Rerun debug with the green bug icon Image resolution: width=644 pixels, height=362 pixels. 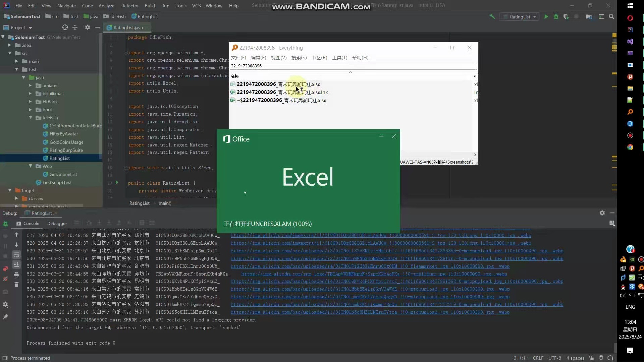pyautogui.click(x=5, y=224)
